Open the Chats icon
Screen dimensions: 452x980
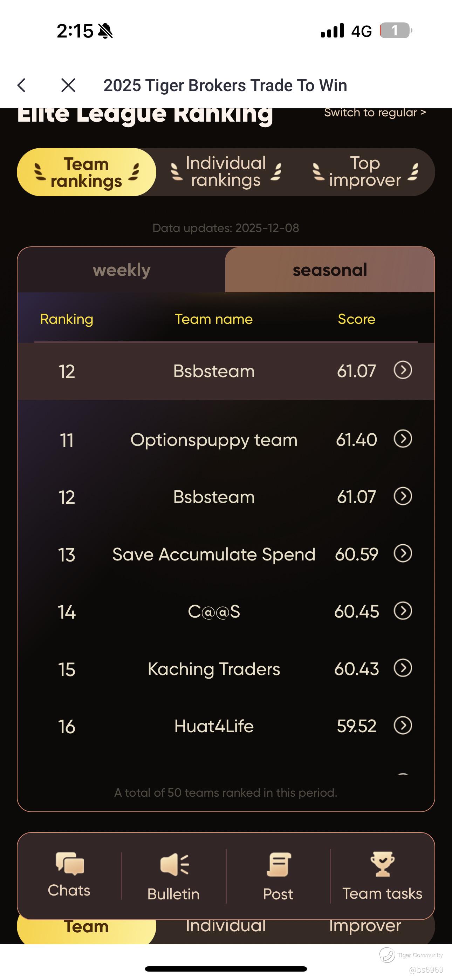69,864
